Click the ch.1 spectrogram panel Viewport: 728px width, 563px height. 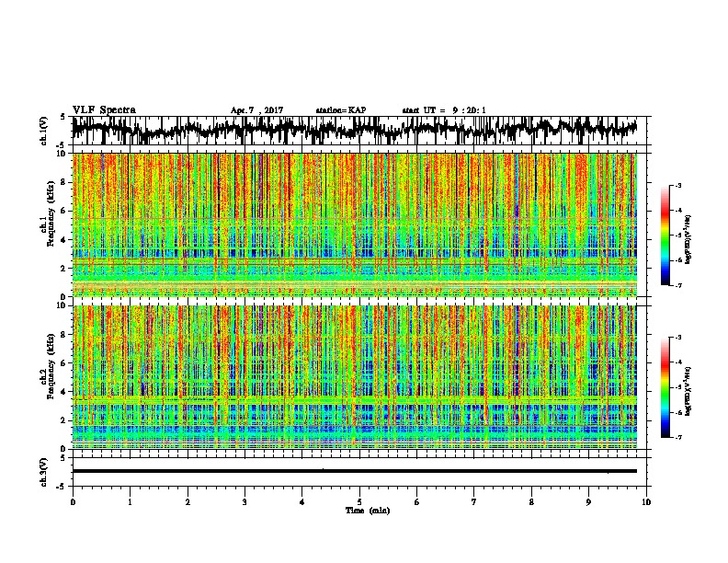click(355, 224)
